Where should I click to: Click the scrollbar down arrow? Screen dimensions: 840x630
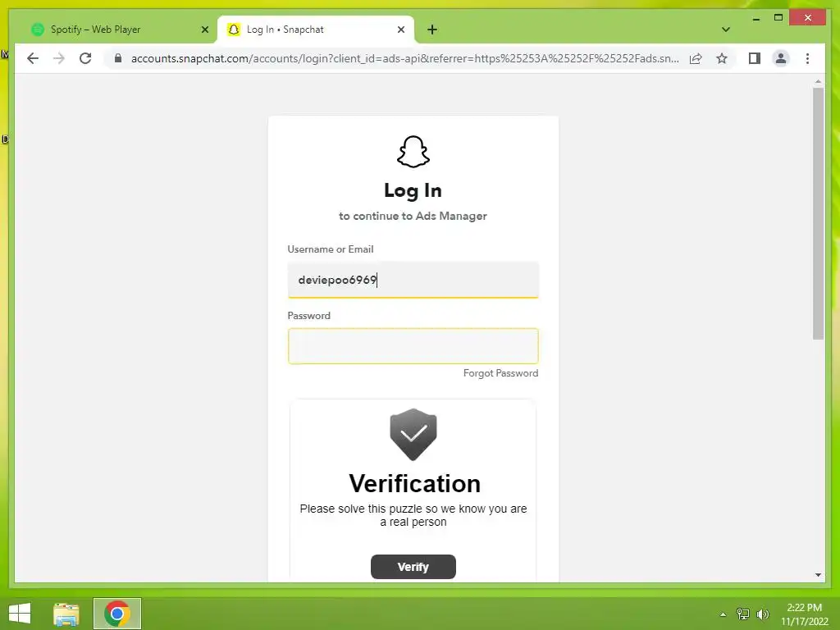point(818,575)
